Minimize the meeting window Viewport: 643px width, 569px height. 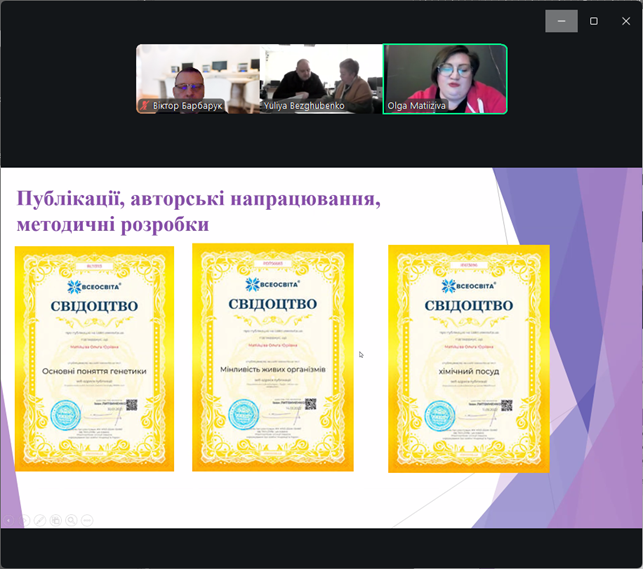pyautogui.click(x=561, y=21)
